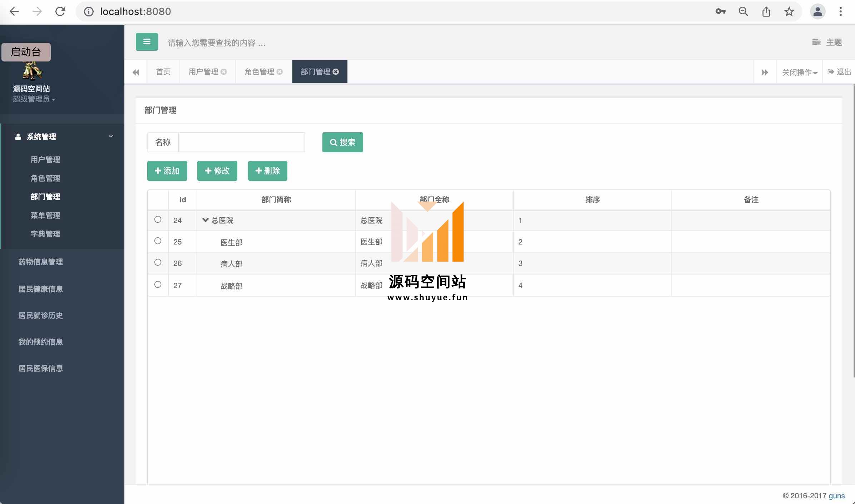Toggle sidebar with green hamburger button
Image resolution: width=855 pixels, height=504 pixels.
click(x=147, y=42)
